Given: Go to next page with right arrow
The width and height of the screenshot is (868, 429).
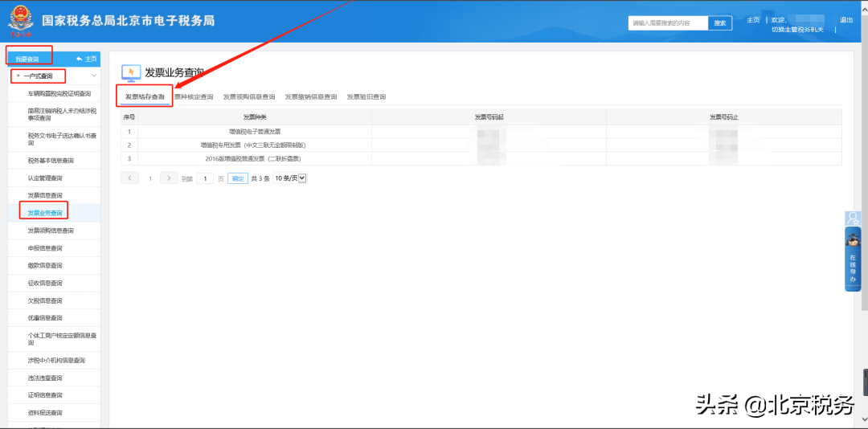Looking at the screenshot, I should [169, 178].
